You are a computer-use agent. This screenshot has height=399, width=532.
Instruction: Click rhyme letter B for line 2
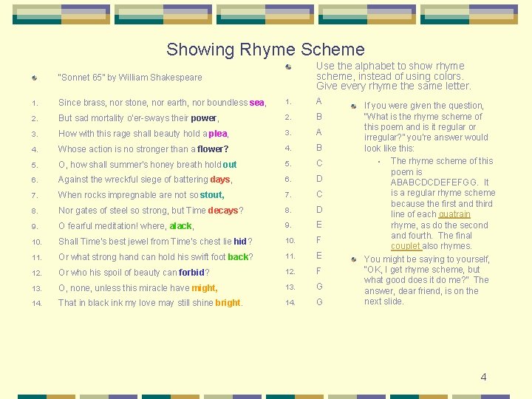(x=319, y=117)
